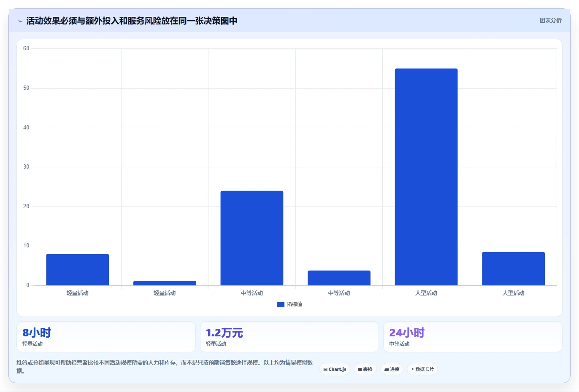Click the y-axis tick label 50
The width and height of the screenshot is (579, 392).
pyautogui.click(x=26, y=88)
